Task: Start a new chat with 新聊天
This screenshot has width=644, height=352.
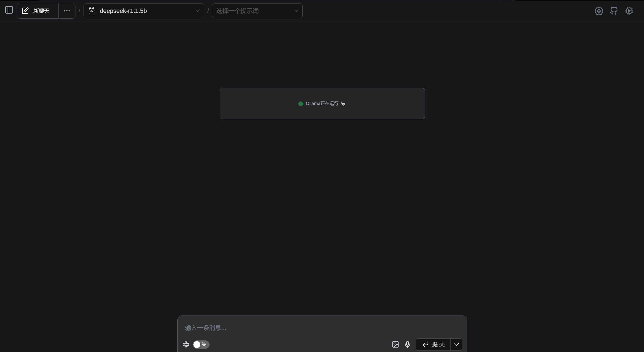Action: click(37, 11)
